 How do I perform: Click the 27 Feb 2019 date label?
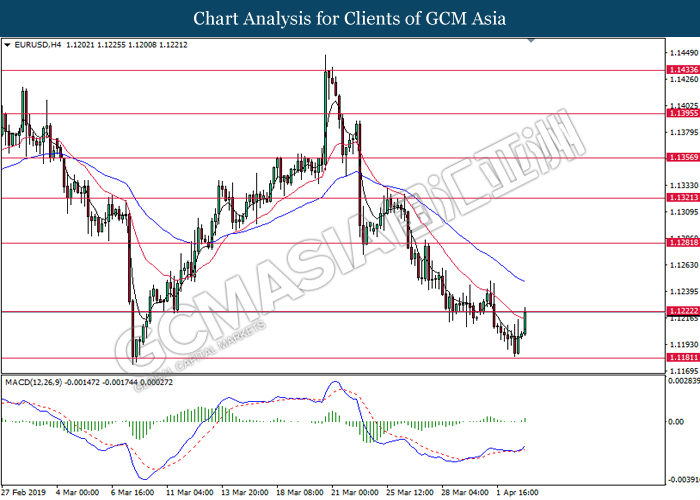click(24, 492)
